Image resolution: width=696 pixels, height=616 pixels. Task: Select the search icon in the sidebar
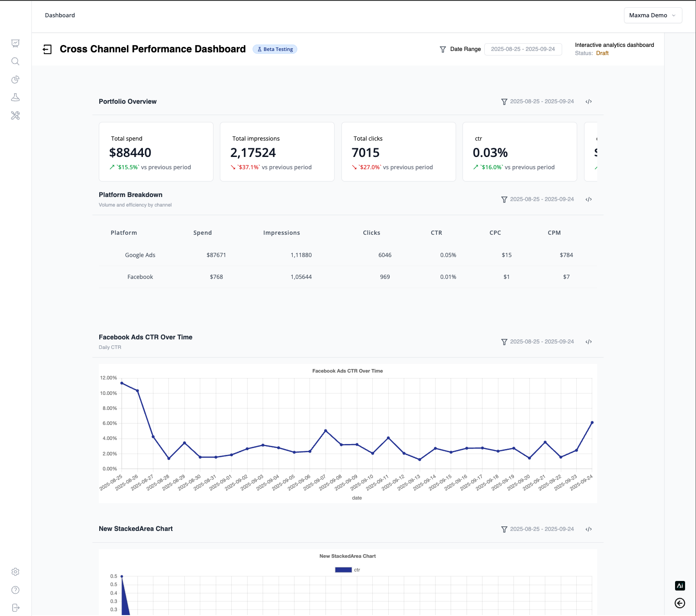point(15,61)
